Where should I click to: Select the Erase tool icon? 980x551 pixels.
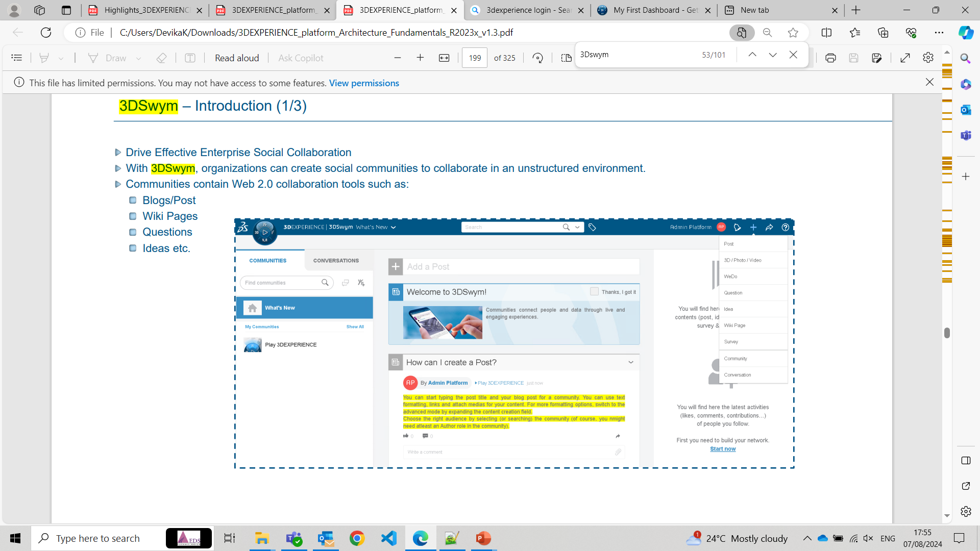point(161,58)
